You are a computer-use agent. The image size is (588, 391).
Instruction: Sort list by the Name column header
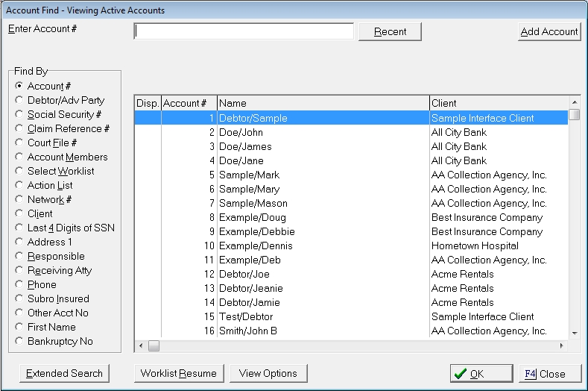323,103
